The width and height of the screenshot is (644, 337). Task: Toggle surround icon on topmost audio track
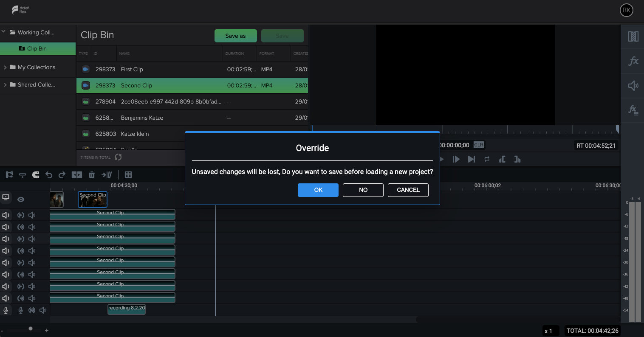20,215
